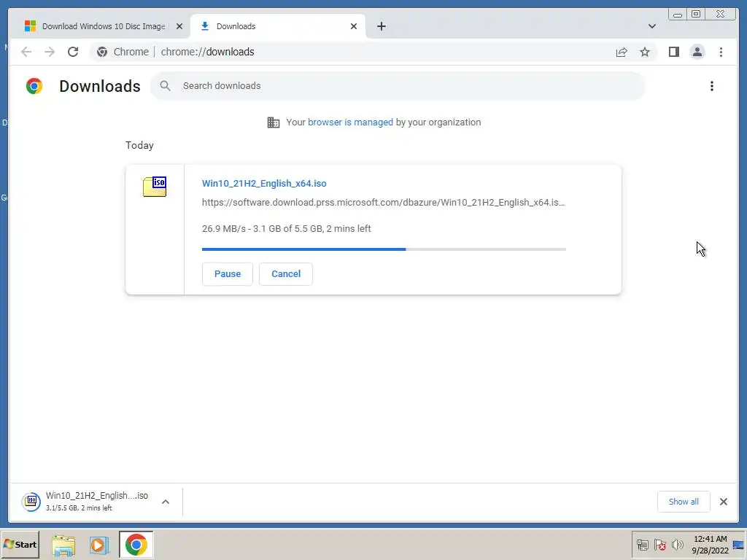Click the Chrome taskbar icon
Screen dimensions: 747x560
coord(136,545)
